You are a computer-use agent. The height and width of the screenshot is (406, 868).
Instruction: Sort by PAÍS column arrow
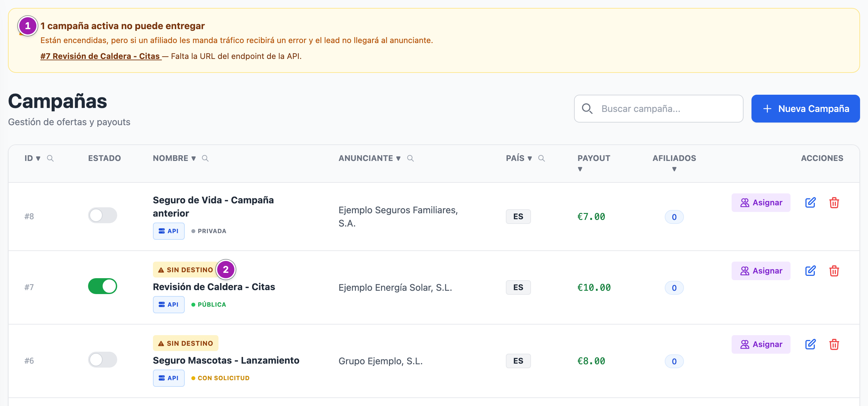coord(530,159)
